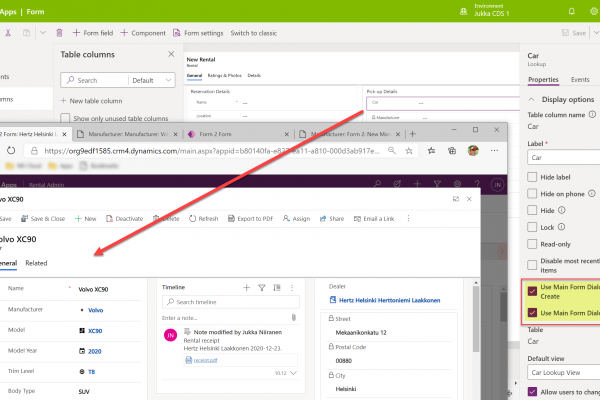Click New table column
The width and height of the screenshot is (600, 400).
coord(91,101)
